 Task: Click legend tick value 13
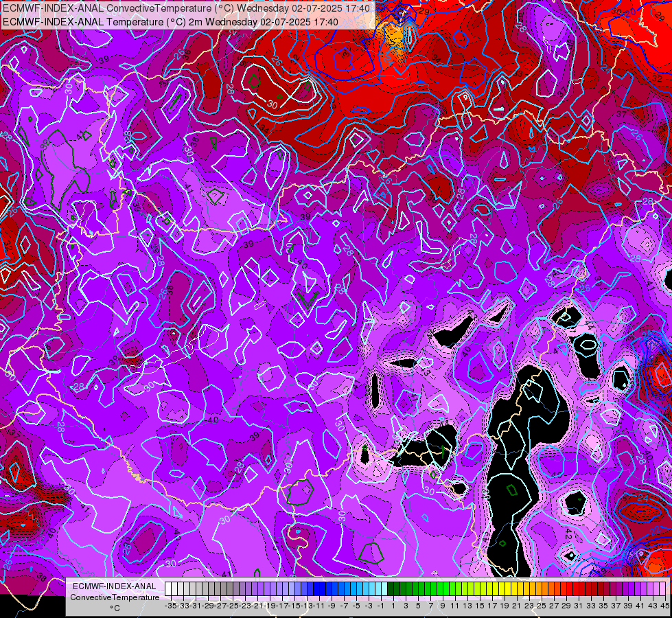coord(467,606)
